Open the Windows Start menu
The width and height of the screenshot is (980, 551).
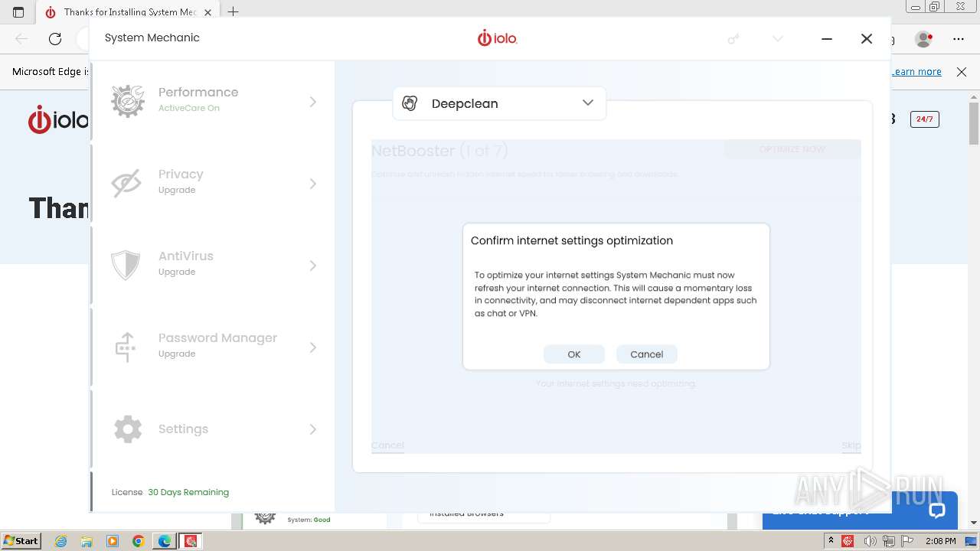[21, 540]
